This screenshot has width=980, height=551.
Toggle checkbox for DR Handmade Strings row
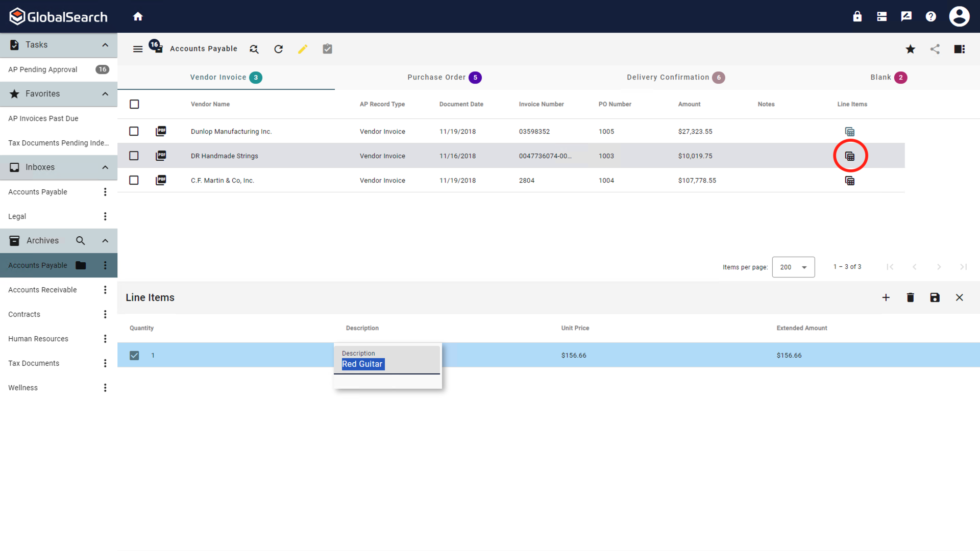click(134, 156)
